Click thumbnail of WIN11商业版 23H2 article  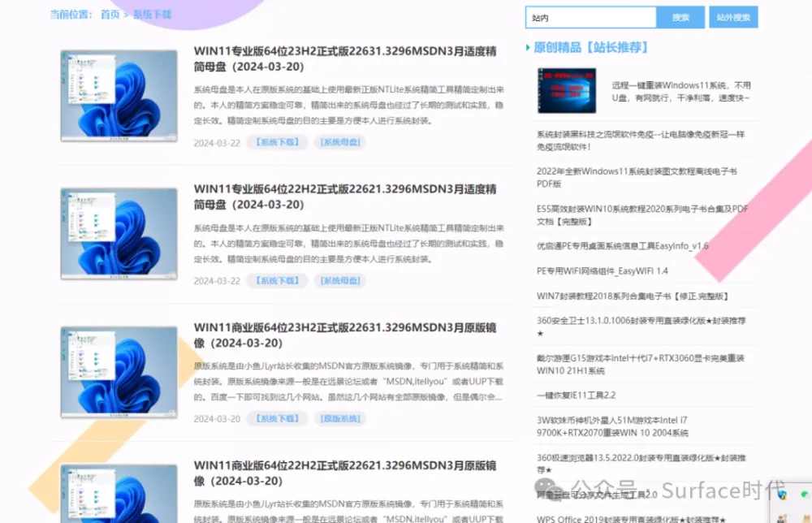(119, 373)
